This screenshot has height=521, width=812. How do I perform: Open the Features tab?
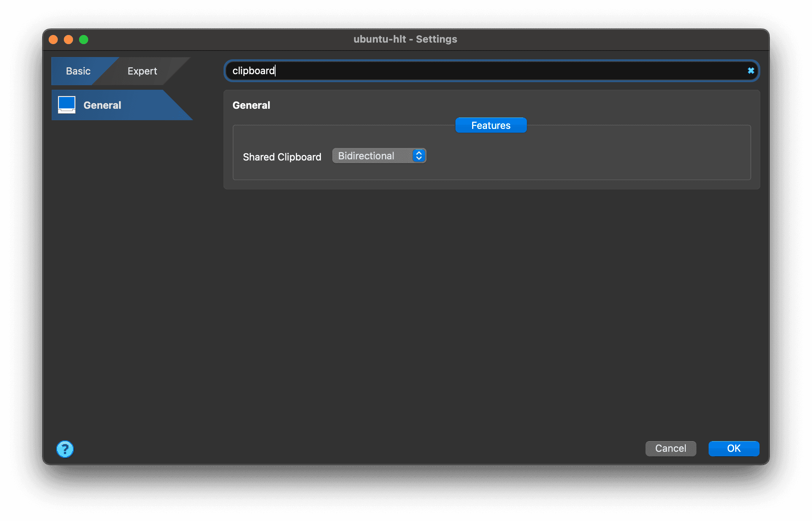(x=491, y=125)
